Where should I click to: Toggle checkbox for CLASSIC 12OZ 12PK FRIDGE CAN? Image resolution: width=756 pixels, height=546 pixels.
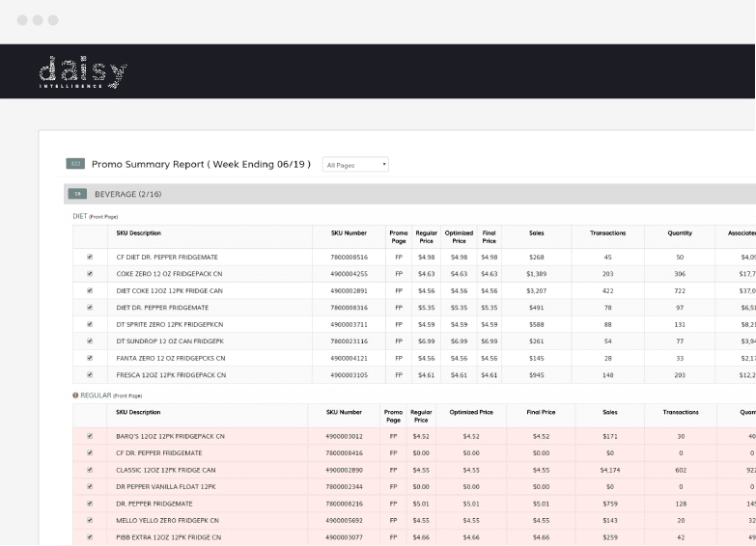[x=90, y=470]
